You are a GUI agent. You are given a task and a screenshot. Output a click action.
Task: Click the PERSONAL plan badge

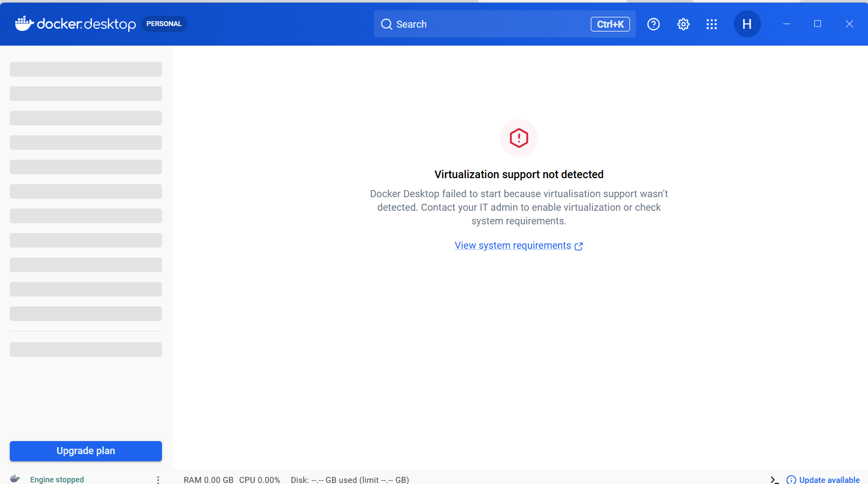(164, 24)
